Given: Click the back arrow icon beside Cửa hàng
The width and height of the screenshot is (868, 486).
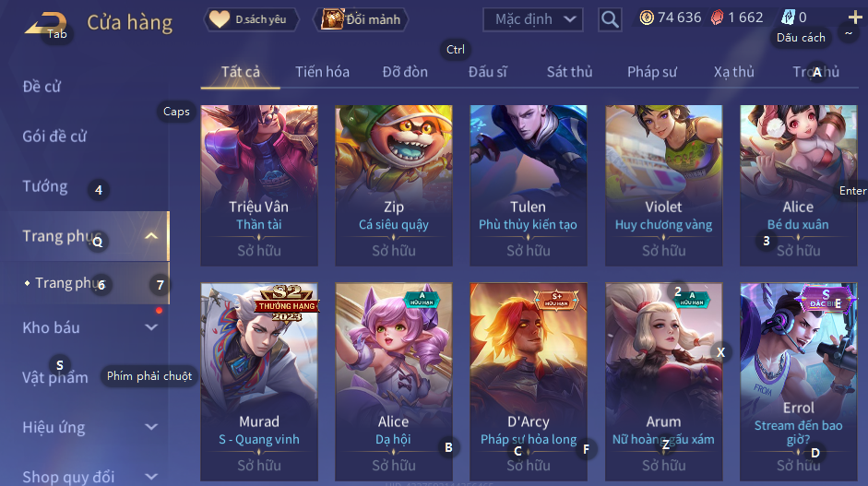Looking at the screenshot, I should coord(46,25).
